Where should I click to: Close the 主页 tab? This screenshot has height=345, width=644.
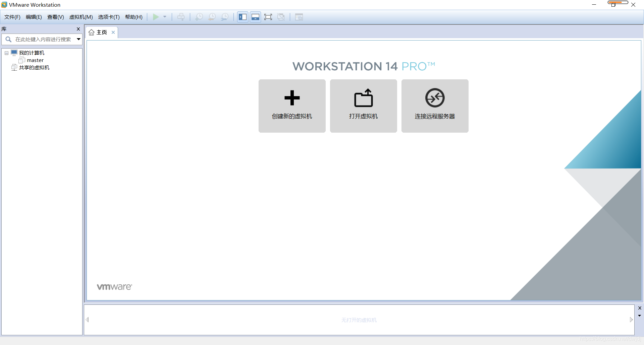tap(113, 32)
